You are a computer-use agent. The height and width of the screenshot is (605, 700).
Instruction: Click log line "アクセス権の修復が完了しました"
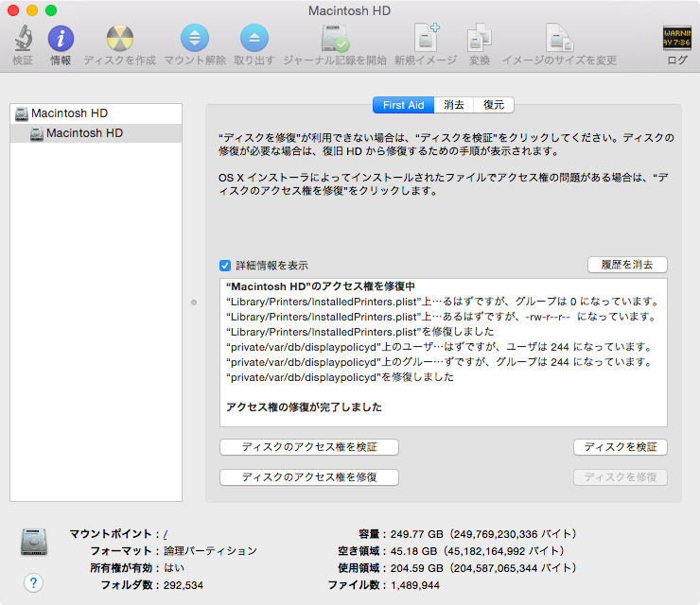[304, 406]
